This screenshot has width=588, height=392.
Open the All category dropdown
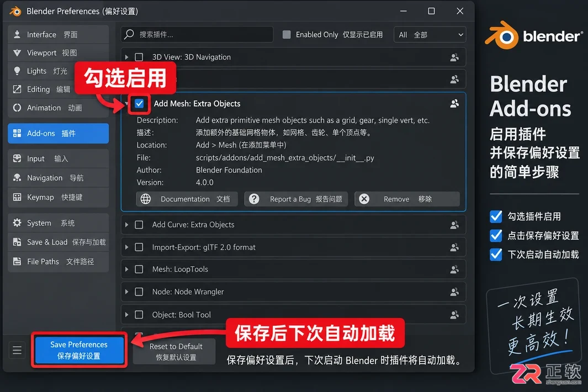point(430,35)
